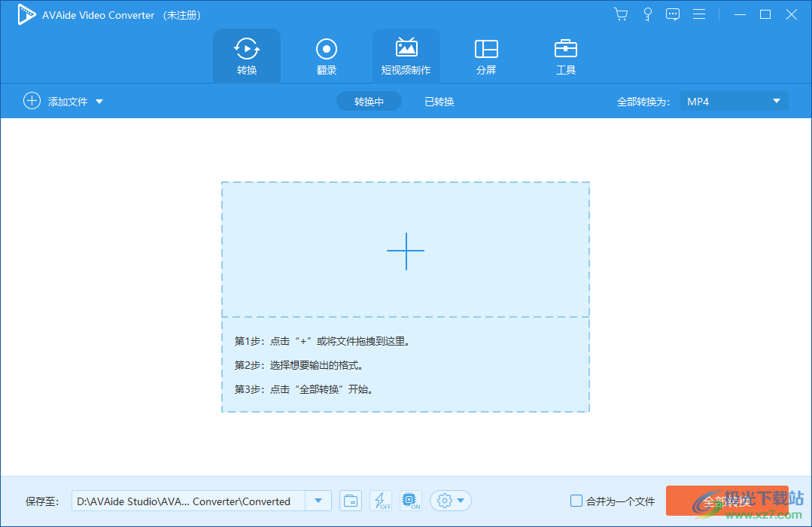This screenshot has height=527, width=812.
Task: Open the MP4 output format dropdown
Action: [x=734, y=101]
